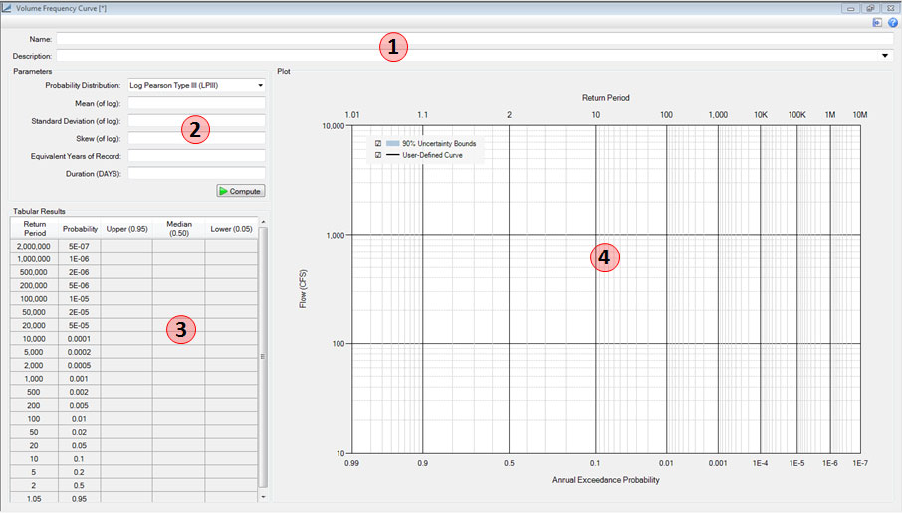Expand the Description field dropdown arrow
This screenshot has width=902, height=513.
pos(885,56)
